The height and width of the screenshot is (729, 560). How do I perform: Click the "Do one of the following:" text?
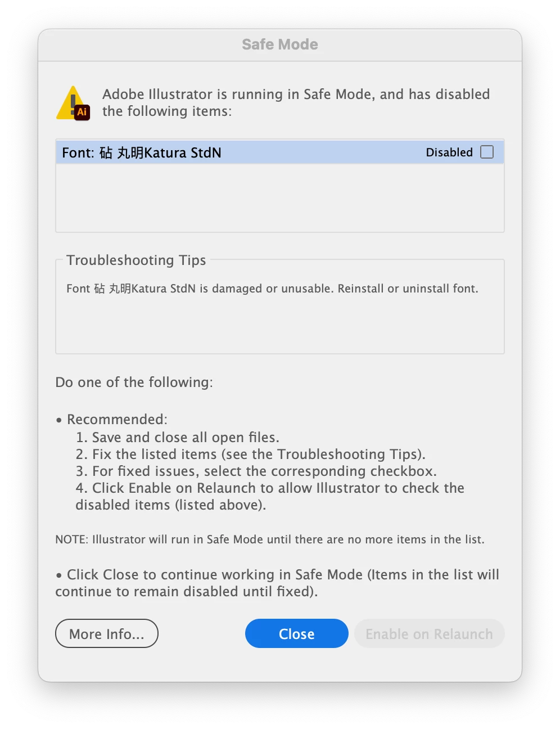[x=134, y=382]
